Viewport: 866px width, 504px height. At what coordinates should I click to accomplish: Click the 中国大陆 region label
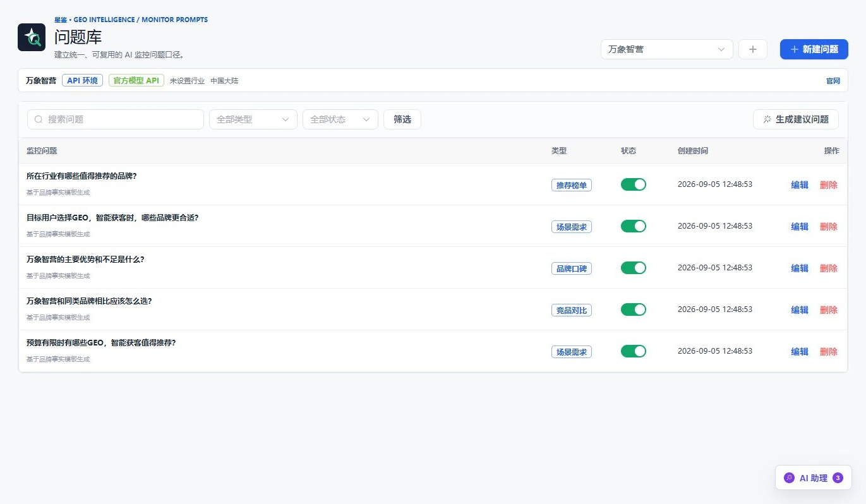coord(224,81)
